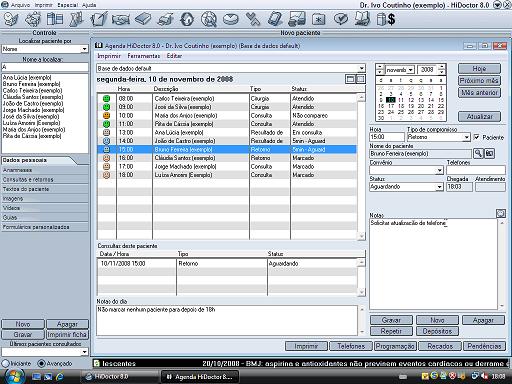Click the 'Próximo mês' button
This screenshot has height=384, width=512.
(x=479, y=81)
